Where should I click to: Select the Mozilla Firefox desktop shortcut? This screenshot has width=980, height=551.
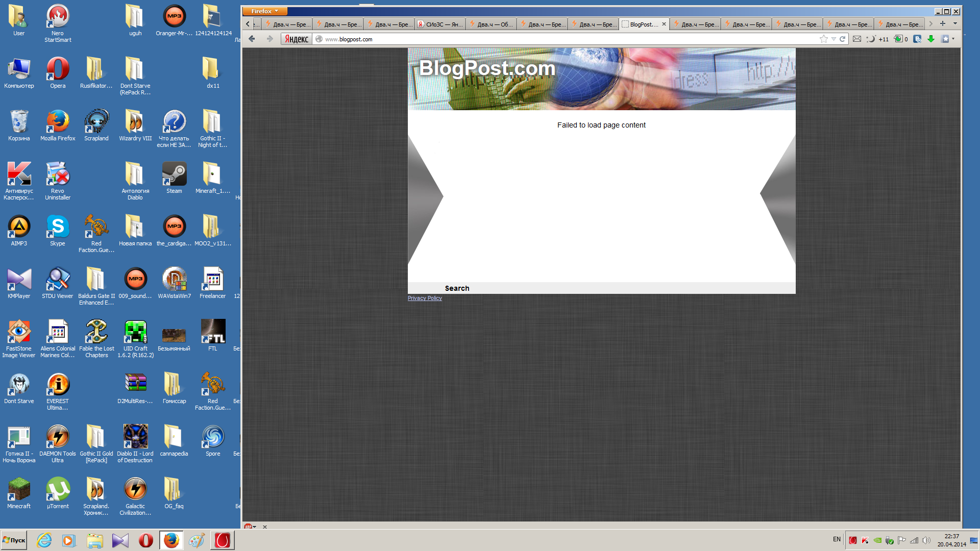(58, 125)
